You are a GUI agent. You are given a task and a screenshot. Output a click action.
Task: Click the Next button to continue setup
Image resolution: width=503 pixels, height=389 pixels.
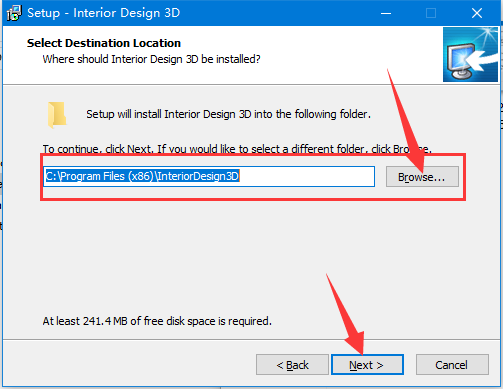pos(367,365)
